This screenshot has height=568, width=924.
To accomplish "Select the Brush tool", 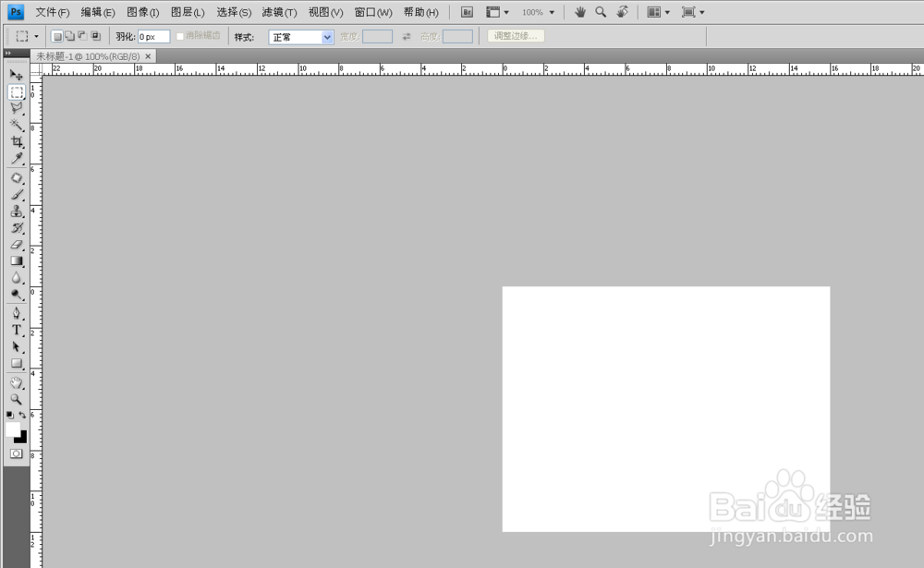I will coord(17,195).
